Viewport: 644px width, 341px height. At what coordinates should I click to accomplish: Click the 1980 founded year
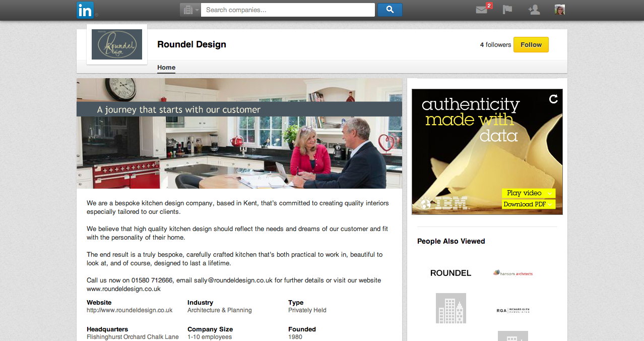[x=295, y=337]
